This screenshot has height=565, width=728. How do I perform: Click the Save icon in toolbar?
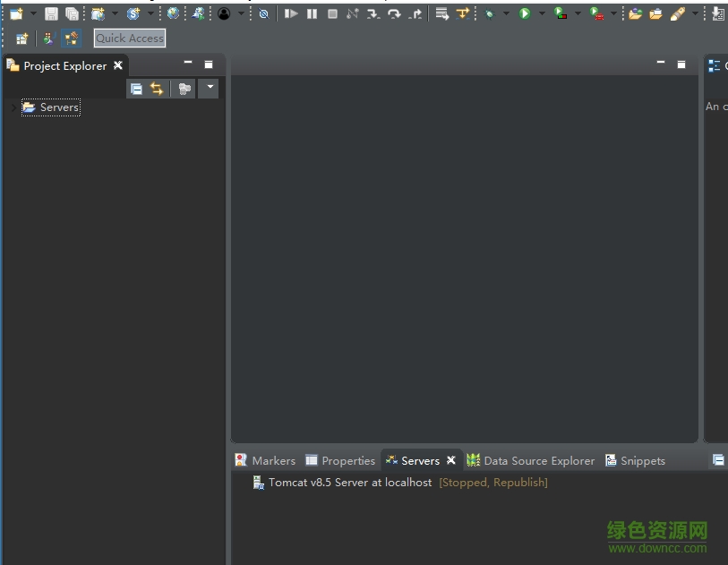coord(51,13)
